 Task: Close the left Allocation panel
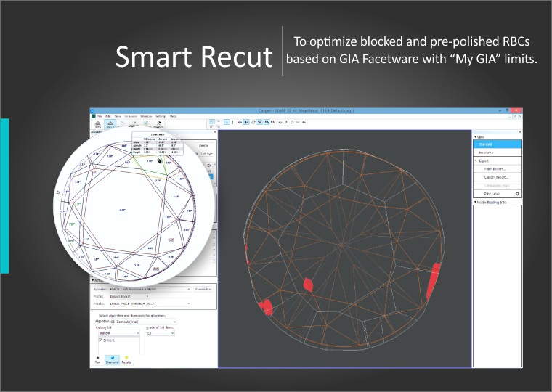click(215, 132)
